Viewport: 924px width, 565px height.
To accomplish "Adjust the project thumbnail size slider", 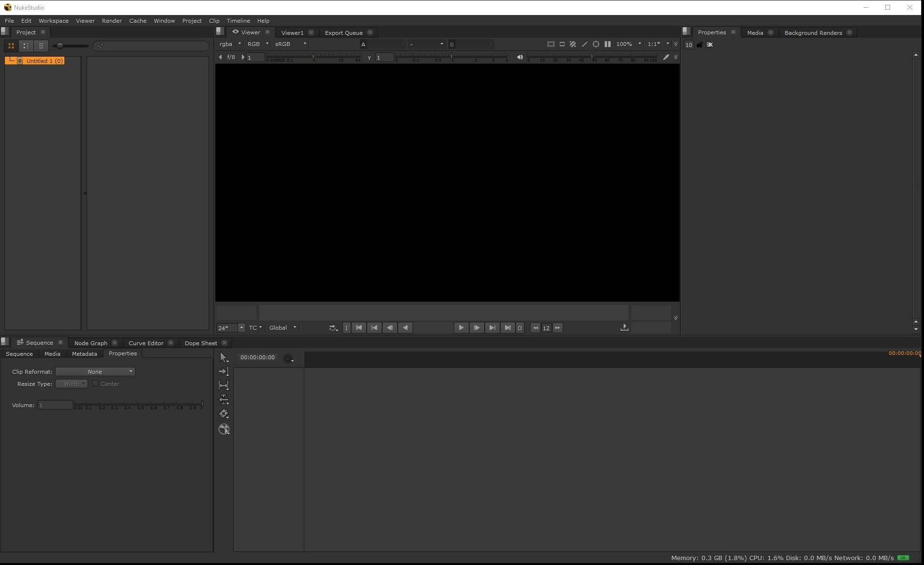I will click(71, 46).
